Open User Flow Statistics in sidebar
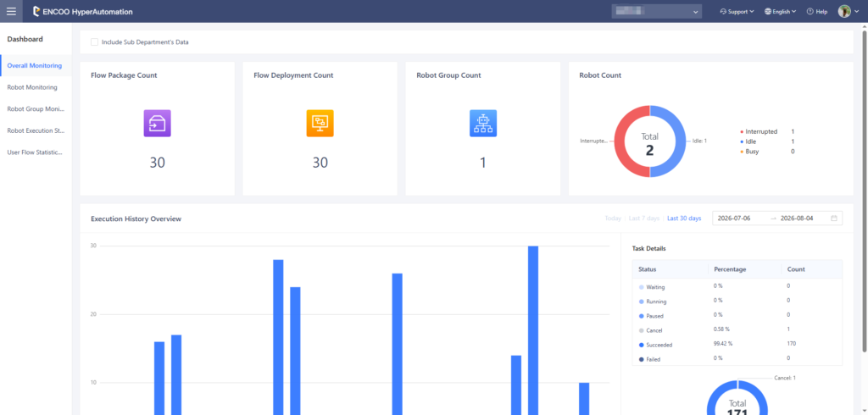 tap(36, 152)
